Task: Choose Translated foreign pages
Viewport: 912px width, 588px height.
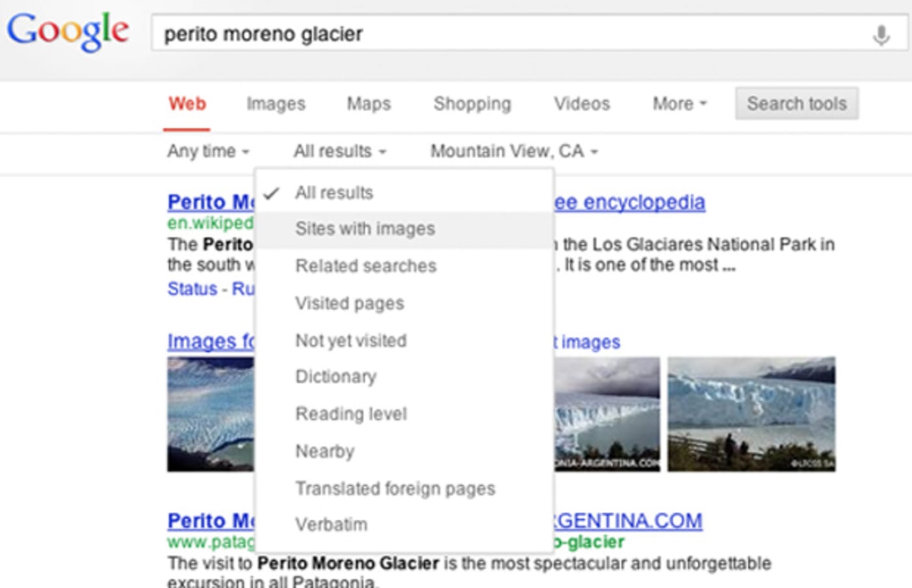Action: [395, 488]
